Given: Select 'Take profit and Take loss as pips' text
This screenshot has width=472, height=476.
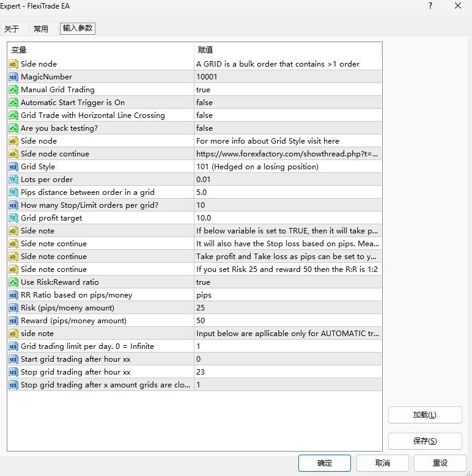Looking at the screenshot, I should pos(286,257).
